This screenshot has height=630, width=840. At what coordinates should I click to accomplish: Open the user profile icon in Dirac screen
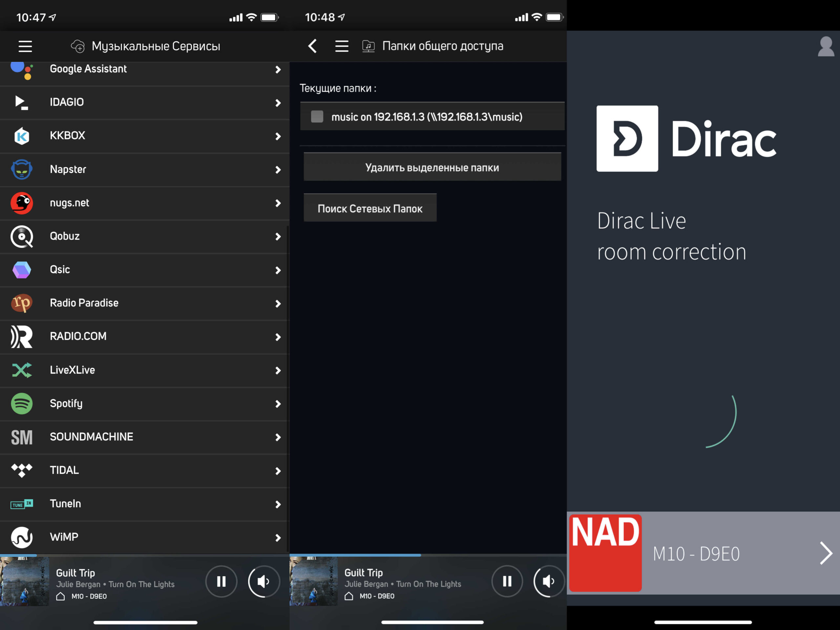[x=826, y=46]
